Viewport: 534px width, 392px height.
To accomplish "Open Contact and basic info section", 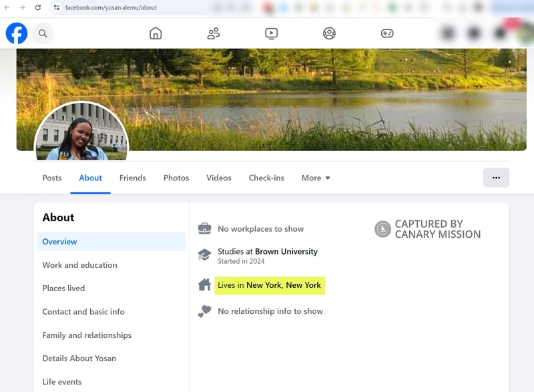I will (83, 312).
